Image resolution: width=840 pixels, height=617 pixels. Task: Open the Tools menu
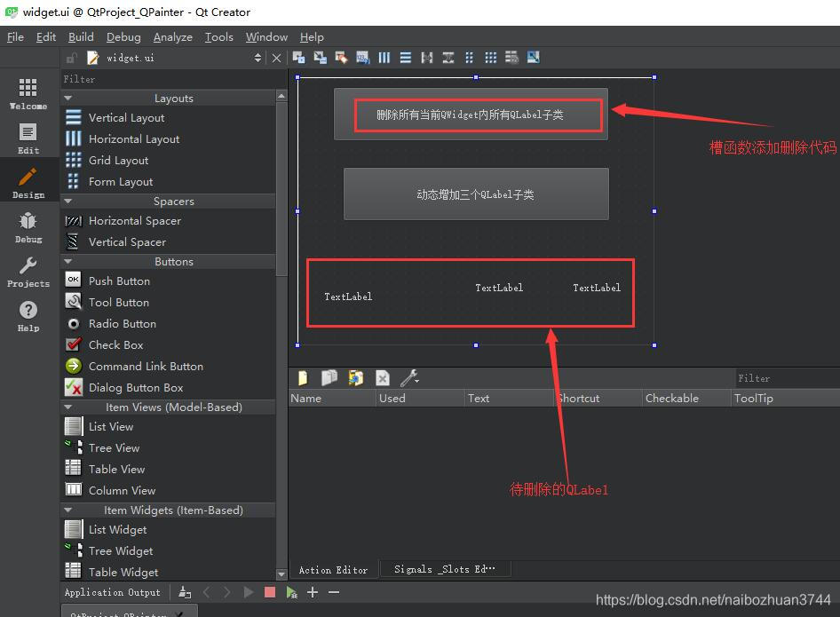pyautogui.click(x=218, y=37)
